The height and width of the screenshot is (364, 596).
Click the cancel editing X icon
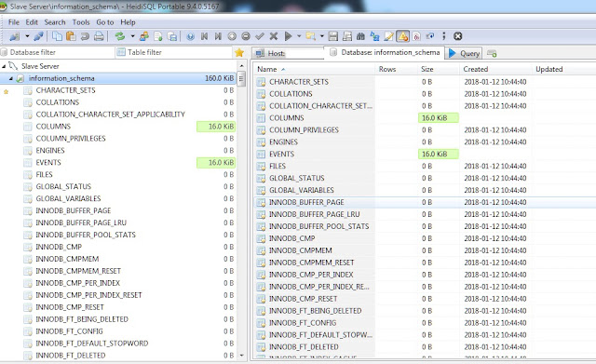(274, 36)
